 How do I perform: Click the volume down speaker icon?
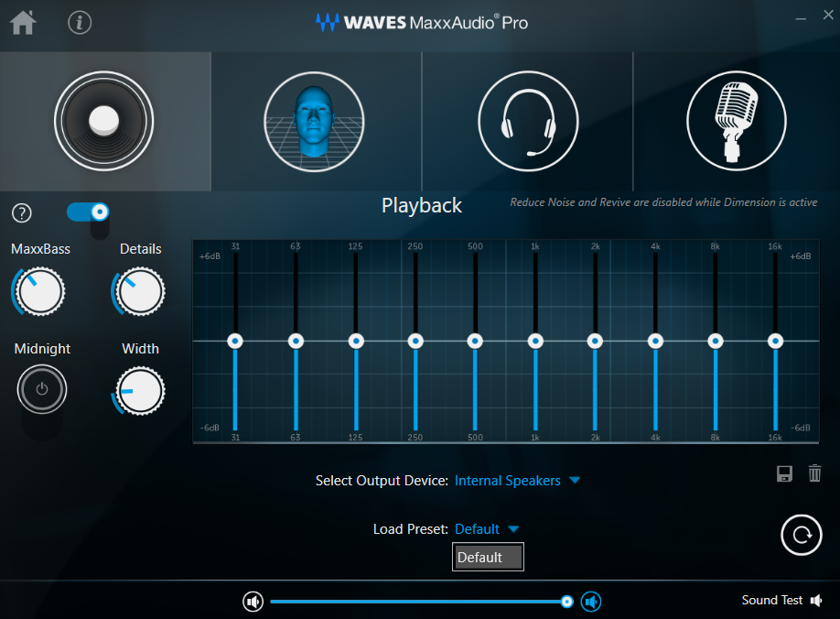[x=253, y=602]
